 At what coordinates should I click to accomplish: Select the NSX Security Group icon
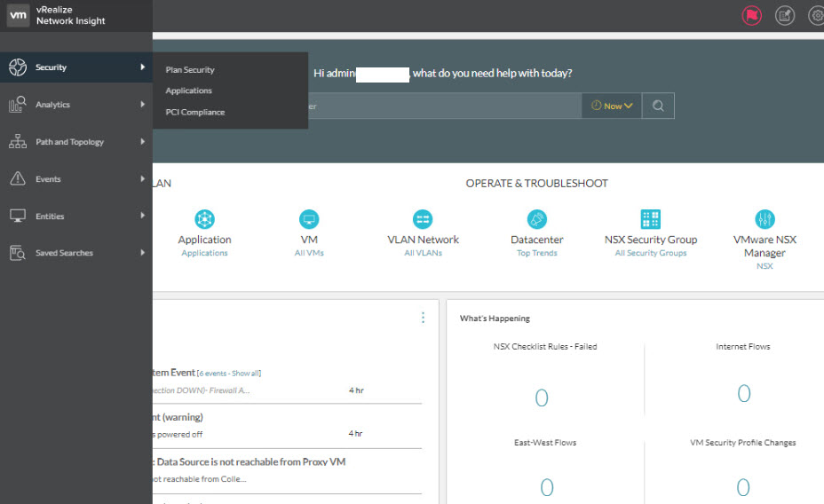coord(650,219)
